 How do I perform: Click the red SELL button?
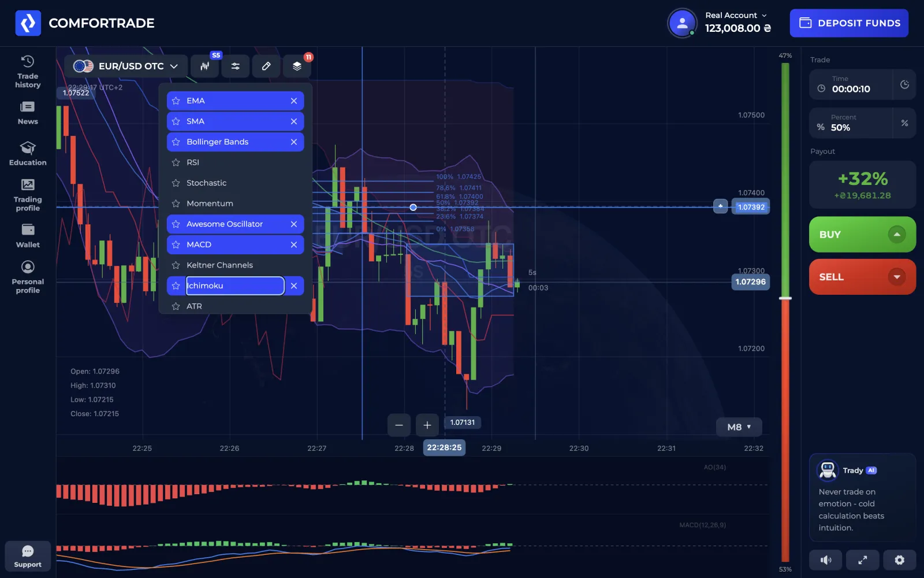[862, 277]
